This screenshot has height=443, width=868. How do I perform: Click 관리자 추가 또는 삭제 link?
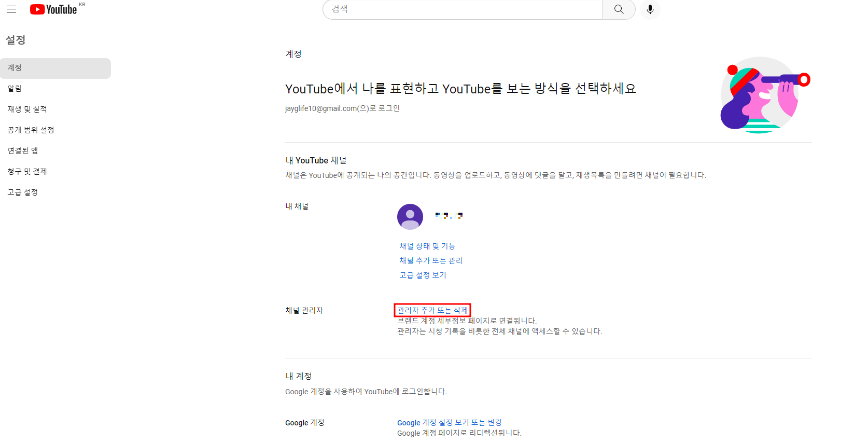(x=432, y=310)
